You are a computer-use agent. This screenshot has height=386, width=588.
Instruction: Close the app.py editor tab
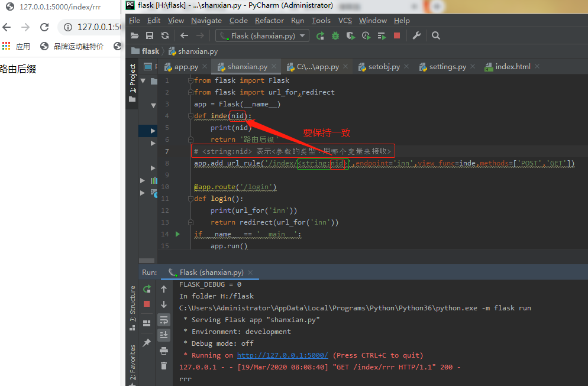coord(204,66)
